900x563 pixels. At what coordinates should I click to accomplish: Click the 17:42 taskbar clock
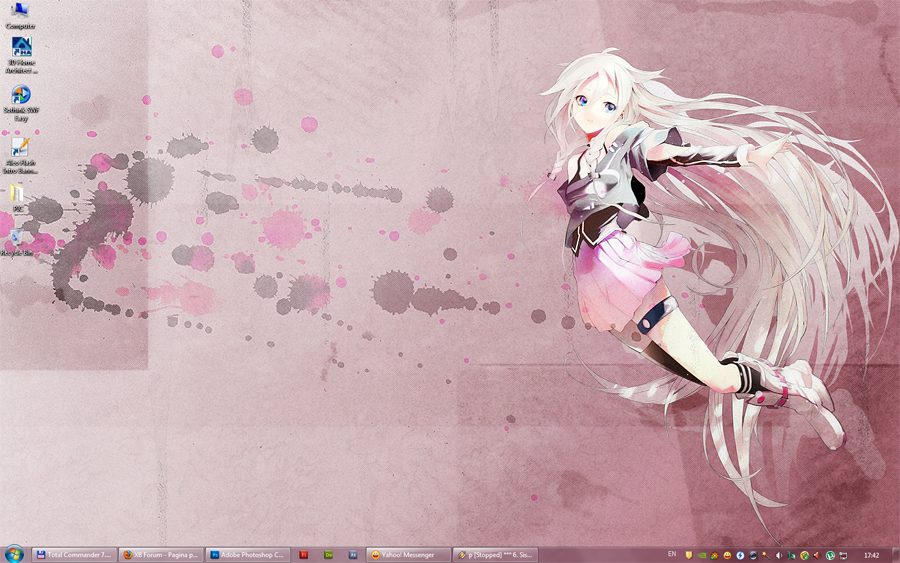[x=871, y=556]
